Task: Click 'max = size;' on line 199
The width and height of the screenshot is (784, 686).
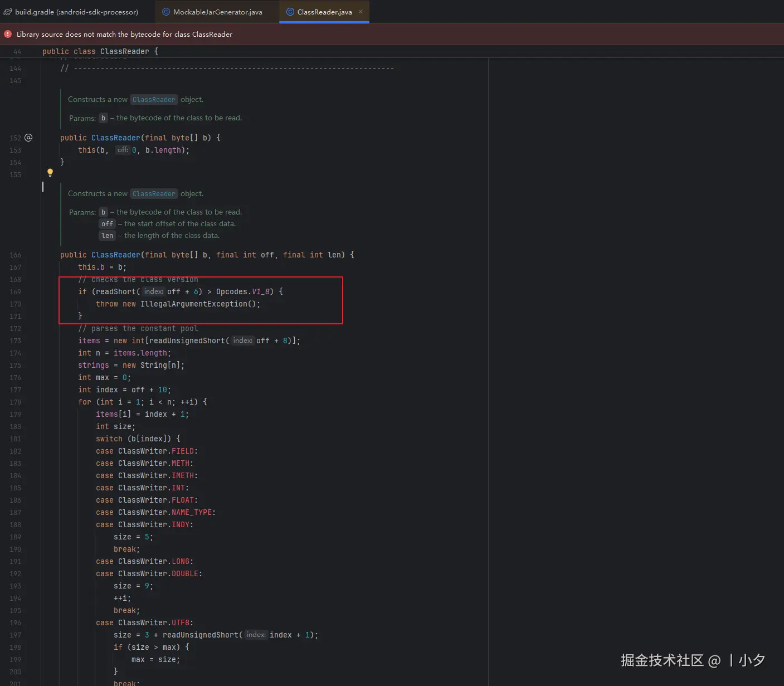Action: pyautogui.click(x=156, y=659)
